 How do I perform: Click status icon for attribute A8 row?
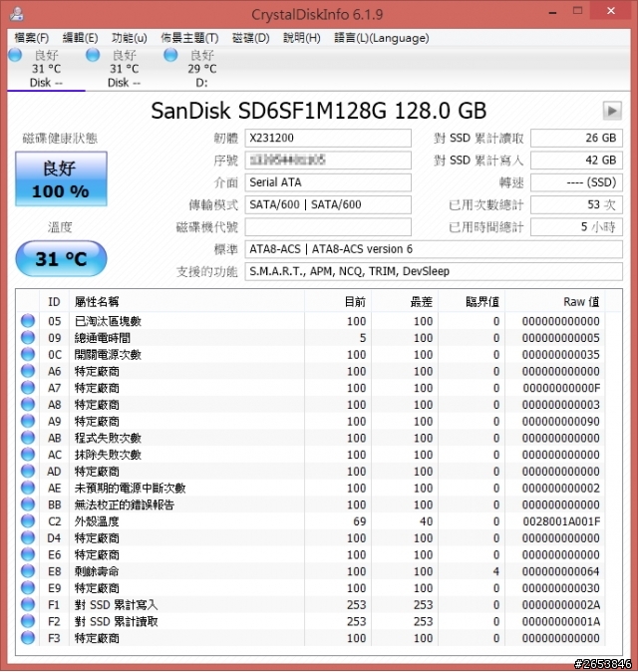point(28,405)
